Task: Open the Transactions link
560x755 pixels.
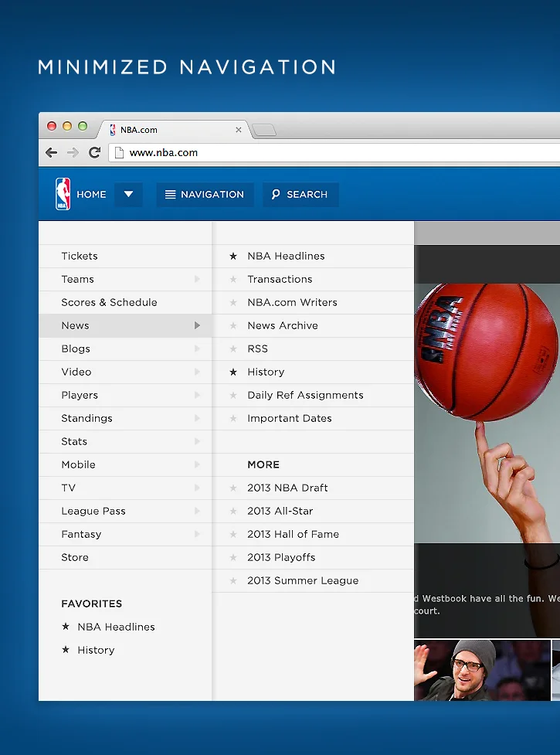Action: click(280, 279)
